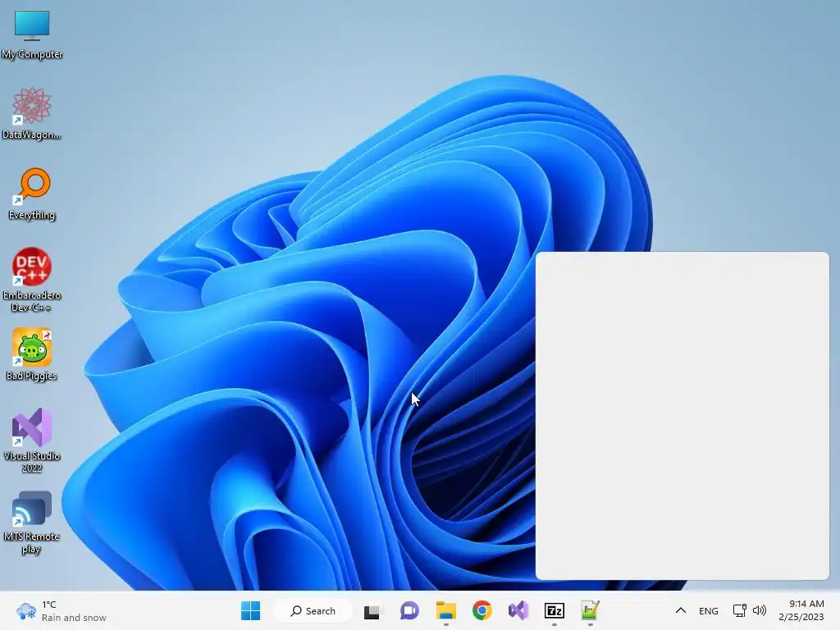Click the taskbar Search box
Screen dimensions: 840x630
pos(313,610)
